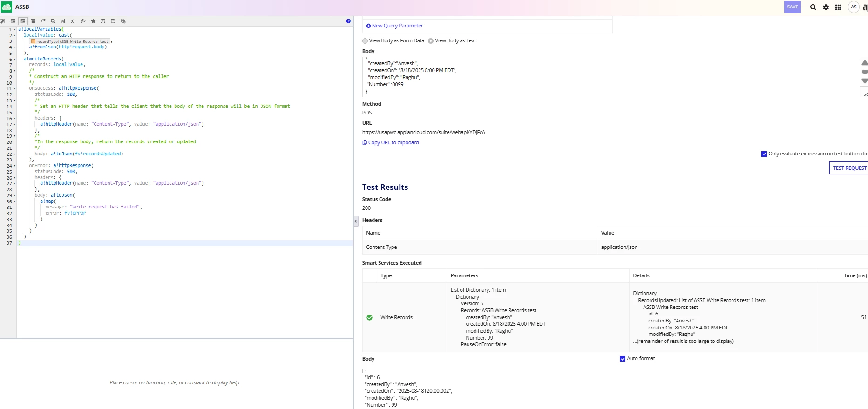Open find in expression editor toolbar
The height and width of the screenshot is (409, 868).
[x=53, y=21]
